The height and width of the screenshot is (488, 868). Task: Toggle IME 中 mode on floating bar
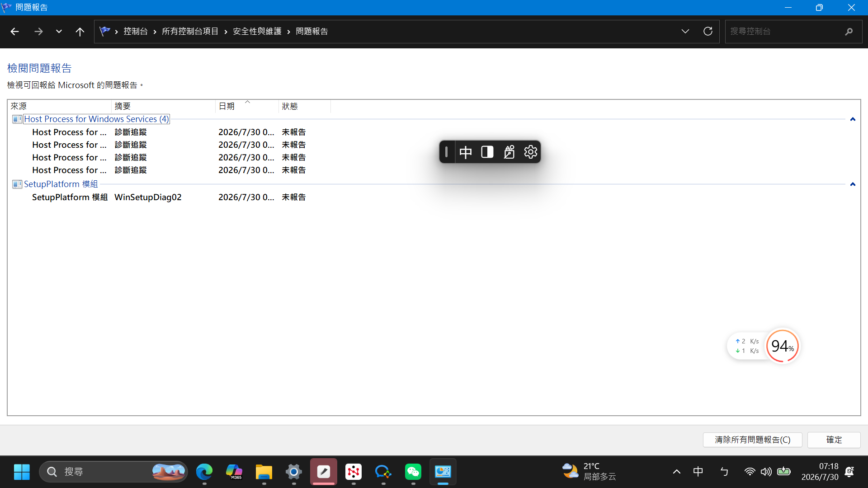point(466,152)
